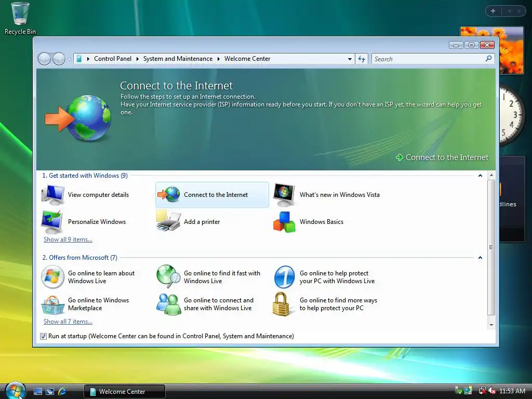Click the Start orb button
This screenshot has height=399, width=532.
pos(15,391)
